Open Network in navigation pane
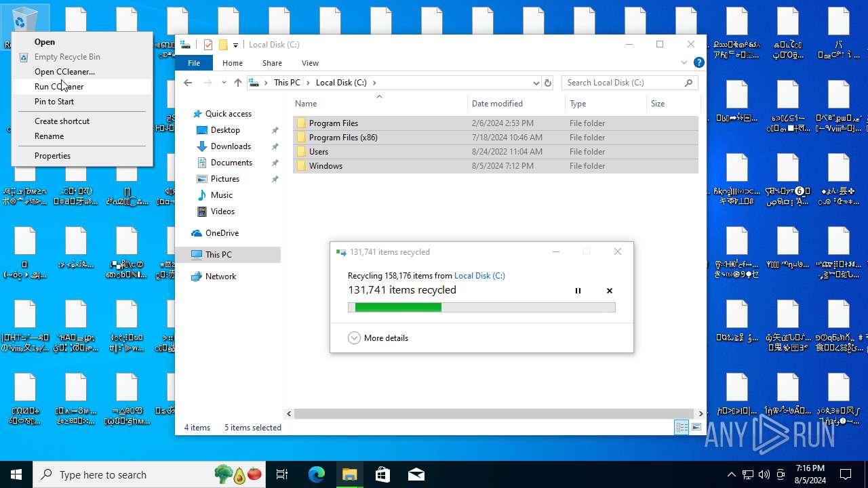 (x=220, y=277)
